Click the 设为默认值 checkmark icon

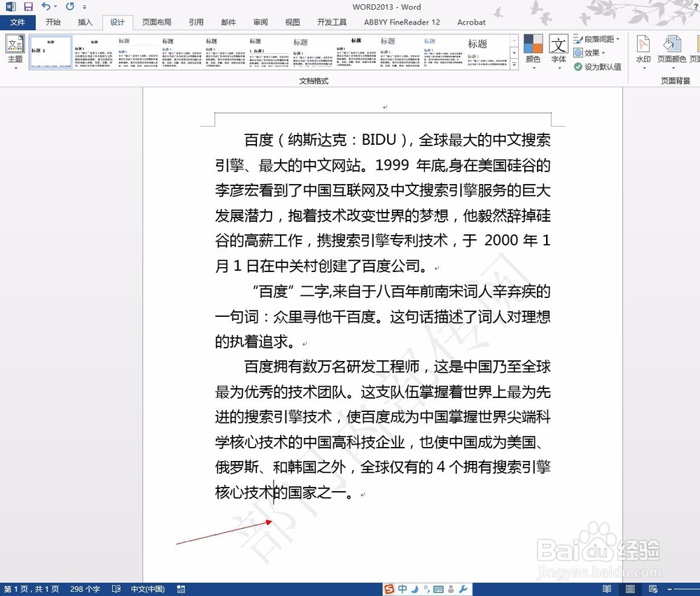[x=578, y=66]
